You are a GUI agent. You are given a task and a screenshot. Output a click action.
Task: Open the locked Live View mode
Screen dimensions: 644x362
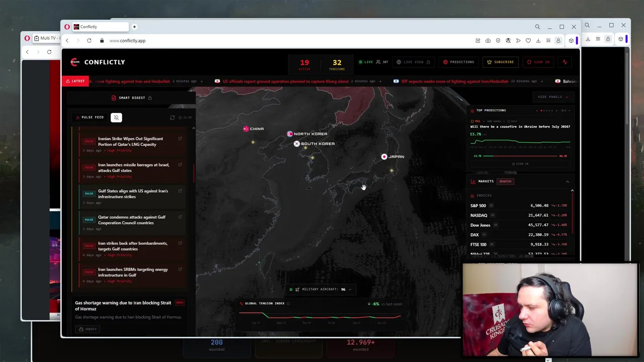coord(413,62)
